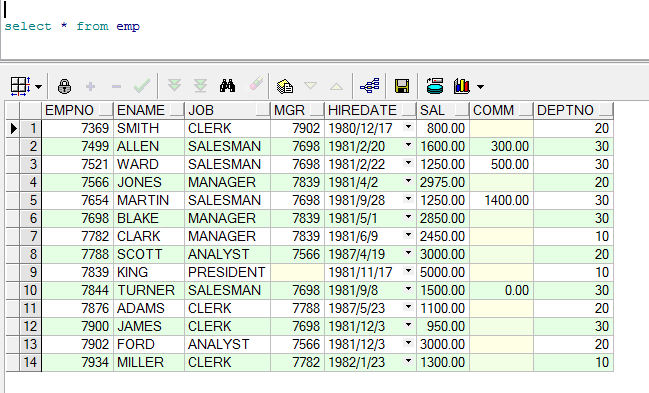Click the SMITH name cell

point(149,128)
